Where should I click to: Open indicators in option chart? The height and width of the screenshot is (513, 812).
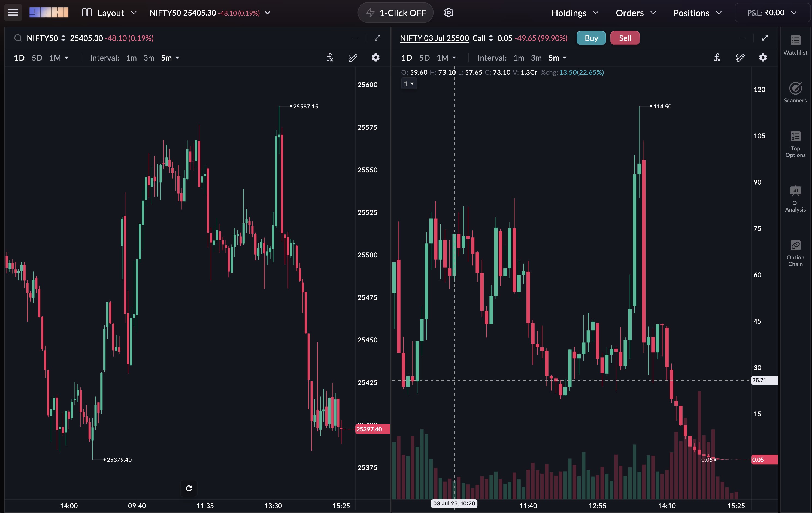click(x=717, y=58)
